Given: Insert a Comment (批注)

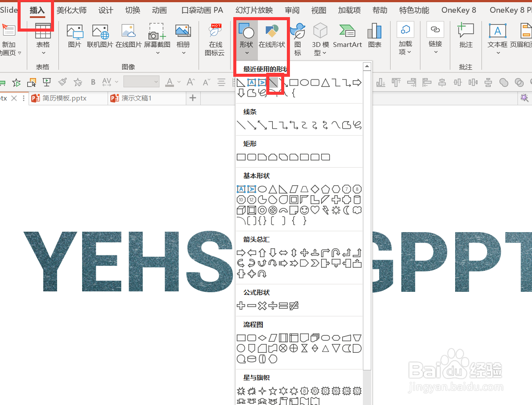Looking at the screenshot, I should click(x=466, y=36).
